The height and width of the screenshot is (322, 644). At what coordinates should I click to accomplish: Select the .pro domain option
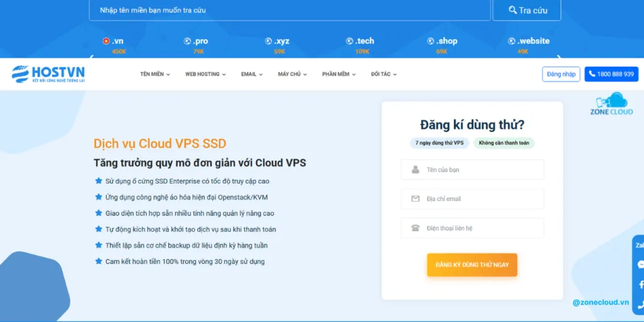click(196, 45)
